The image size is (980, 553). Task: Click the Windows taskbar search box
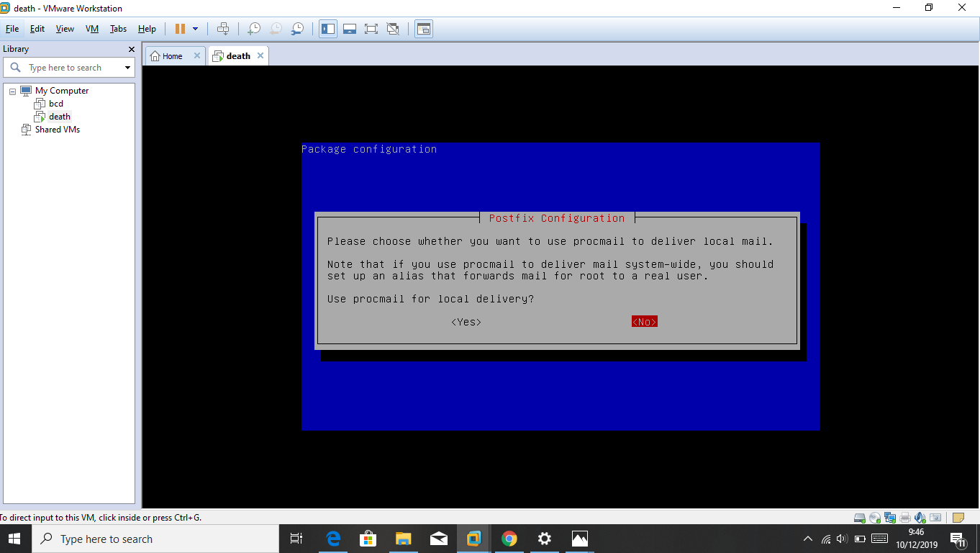(x=155, y=539)
